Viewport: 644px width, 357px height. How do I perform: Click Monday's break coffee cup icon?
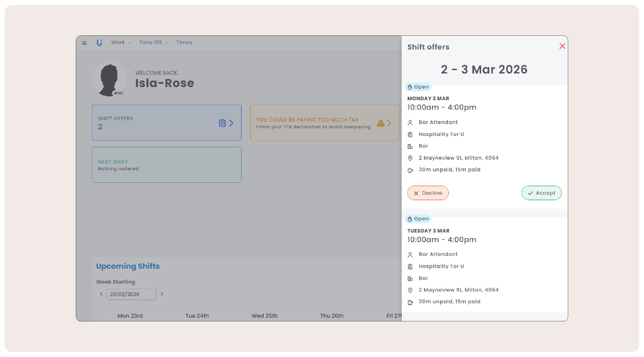[x=410, y=170]
